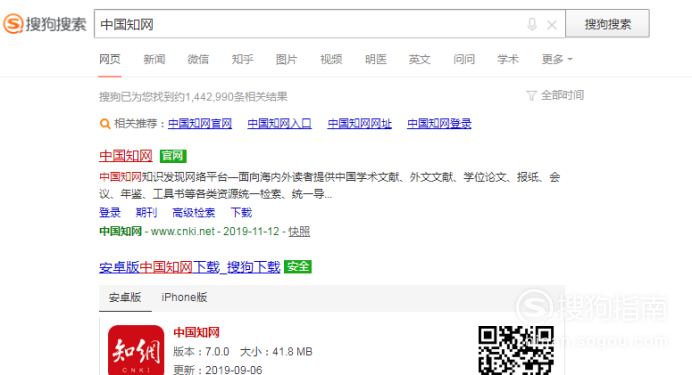692x375 pixels.
Task: Switch to the iPhone版 tab
Action: point(184,298)
